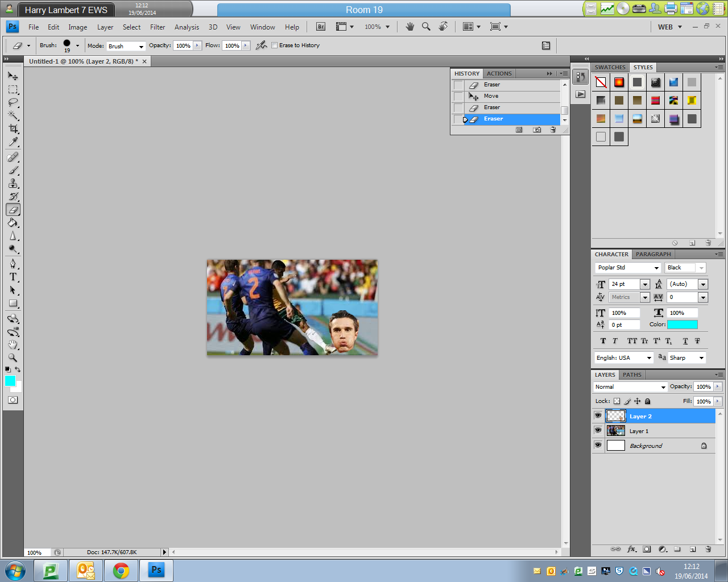Open the eraser Mode dropdown
This screenshot has height=582, width=728.
coord(126,46)
